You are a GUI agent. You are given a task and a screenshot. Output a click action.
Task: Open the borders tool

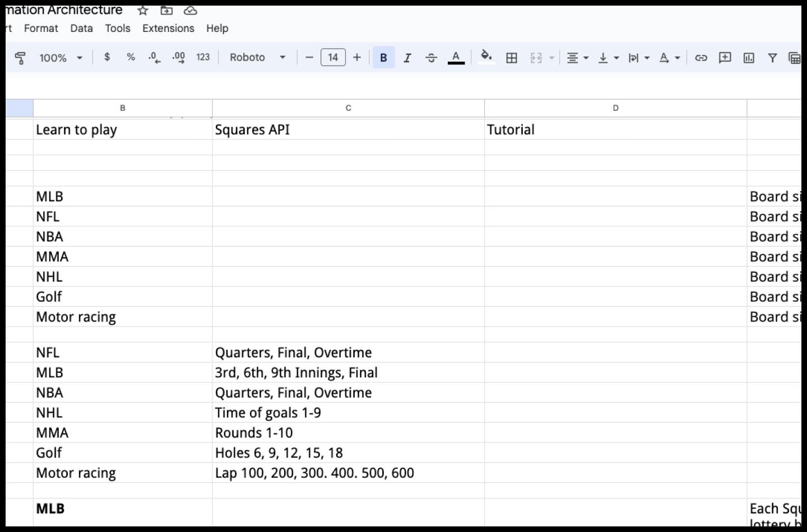(x=511, y=58)
